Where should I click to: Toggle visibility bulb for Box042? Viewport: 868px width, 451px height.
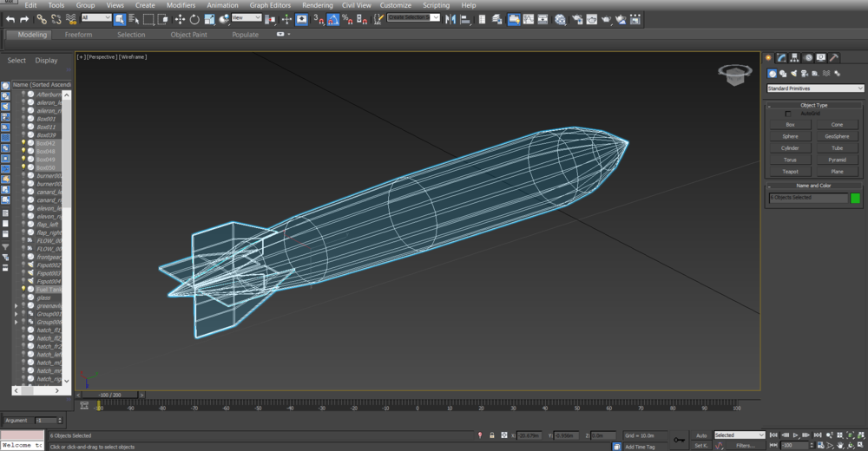coord(23,143)
